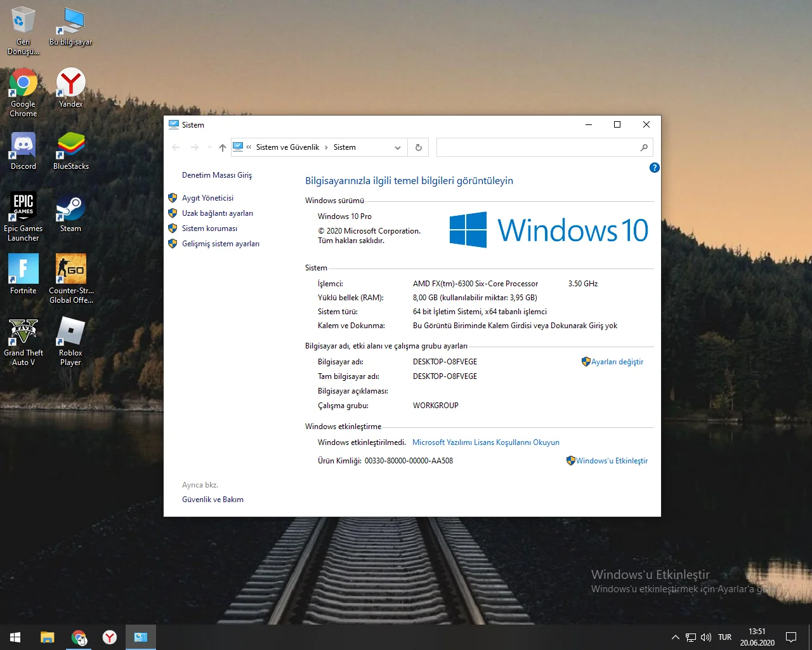Switch to Chrome in the taskbar

pos(79,637)
